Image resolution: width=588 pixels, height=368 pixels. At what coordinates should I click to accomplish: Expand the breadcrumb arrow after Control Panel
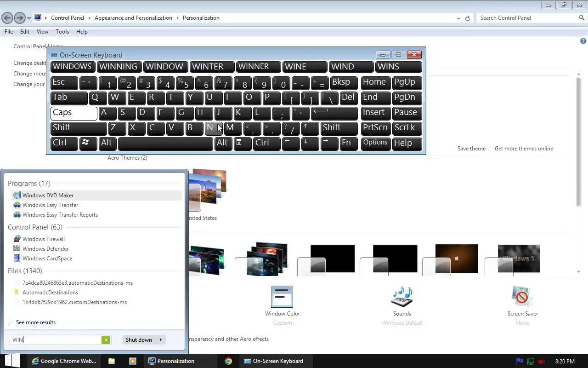tap(89, 18)
